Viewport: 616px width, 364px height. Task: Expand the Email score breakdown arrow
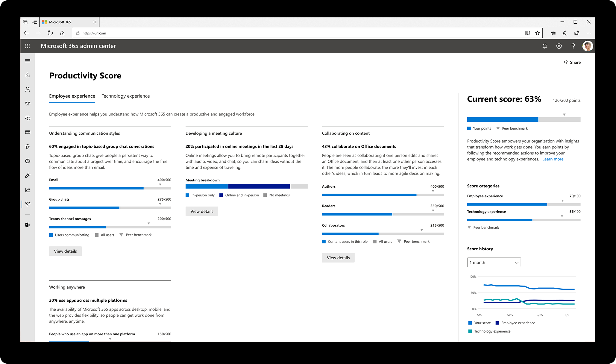pyautogui.click(x=160, y=184)
